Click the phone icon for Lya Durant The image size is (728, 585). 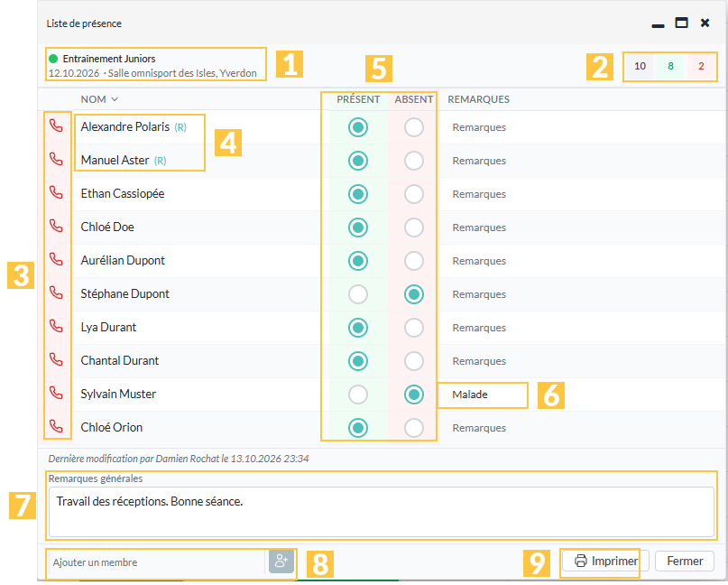(x=56, y=326)
